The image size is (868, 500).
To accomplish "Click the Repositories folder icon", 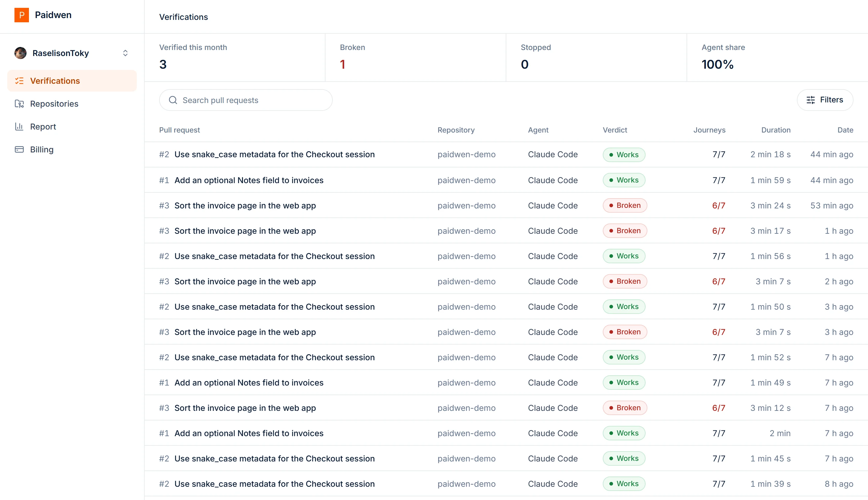I will coord(19,104).
